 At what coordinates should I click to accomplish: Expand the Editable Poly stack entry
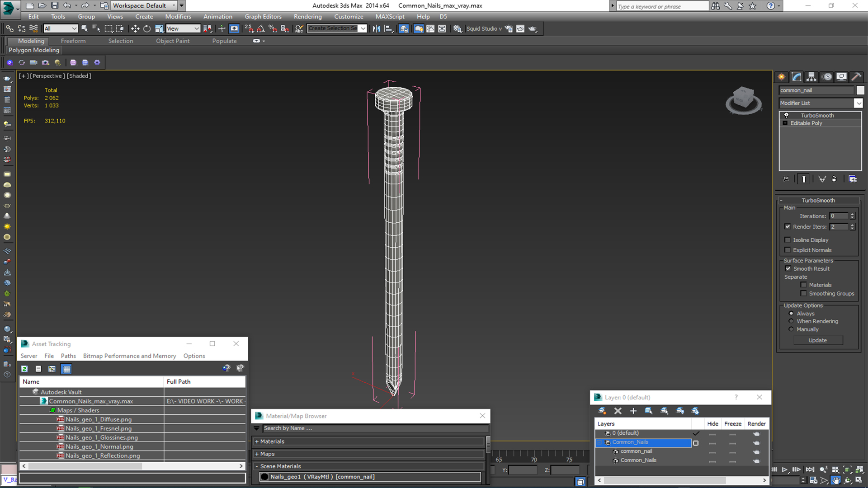tap(785, 123)
